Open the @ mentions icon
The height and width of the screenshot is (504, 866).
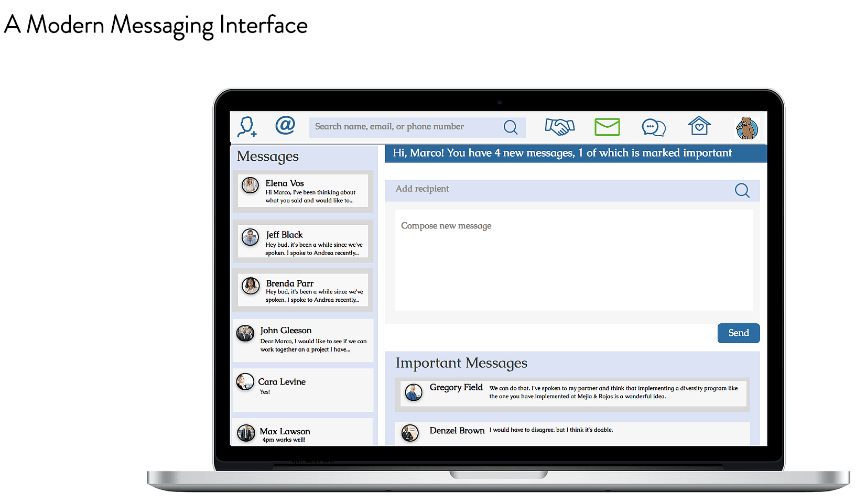point(285,125)
